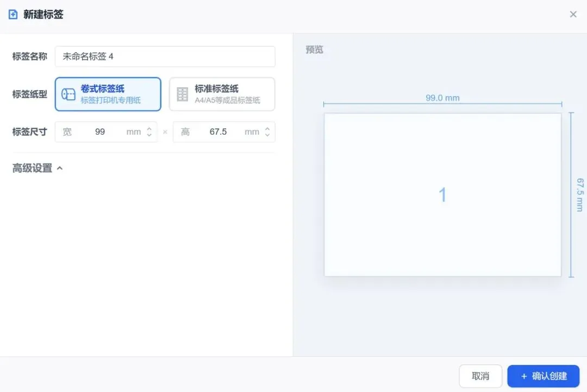Click the 标签尺寸 label text
This screenshot has width=587, height=392.
point(29,132)
